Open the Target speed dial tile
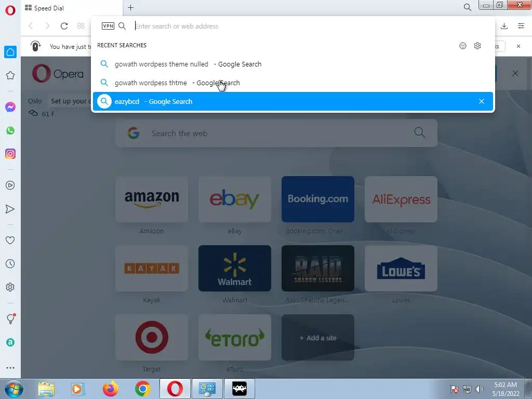Screen dimensions: 532x399 pos(152,338)
